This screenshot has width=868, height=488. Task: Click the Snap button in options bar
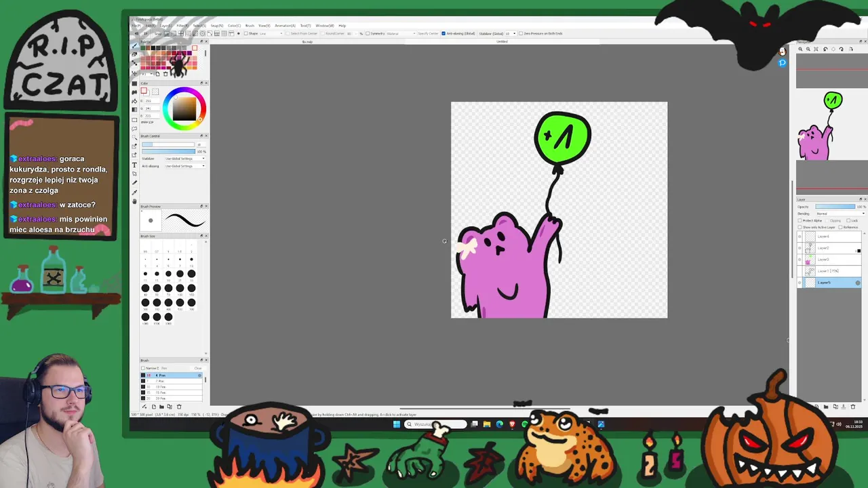(158, 33)
